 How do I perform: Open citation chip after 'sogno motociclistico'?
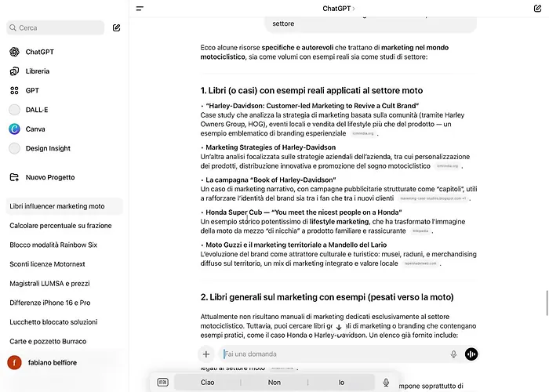[x=448, y=166]
